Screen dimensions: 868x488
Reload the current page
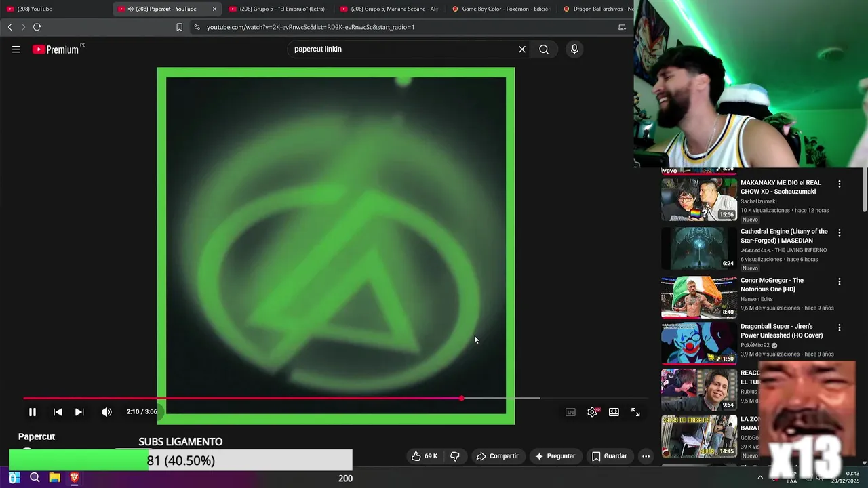37,27
